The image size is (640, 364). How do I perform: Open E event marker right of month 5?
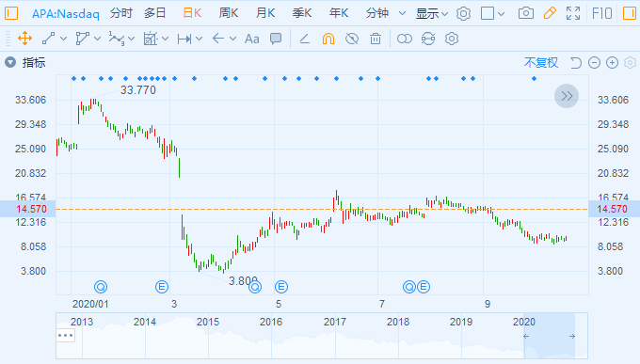pos(281,287)
